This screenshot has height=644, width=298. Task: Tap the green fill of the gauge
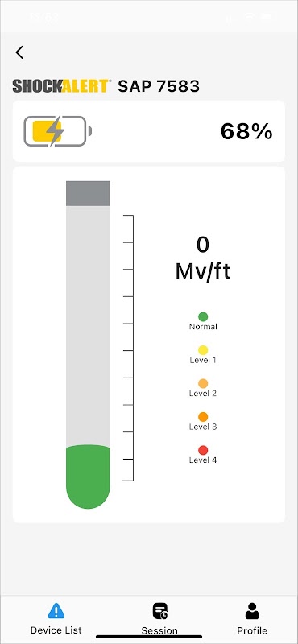click(x=88, y=477)
